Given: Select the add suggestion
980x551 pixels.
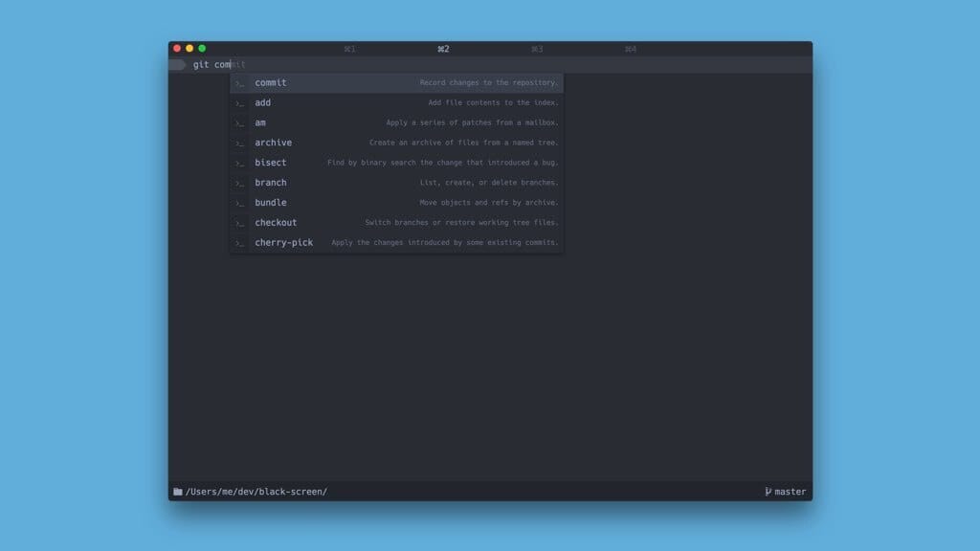Looking at the screenshot, I should (x=397, y=102).
